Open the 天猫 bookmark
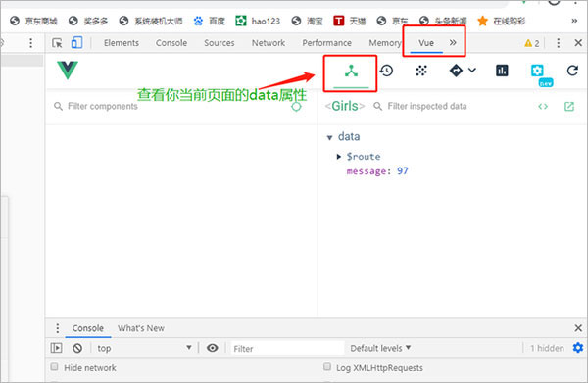The height and width of the screenshot is (383, 588). point(350,21)
